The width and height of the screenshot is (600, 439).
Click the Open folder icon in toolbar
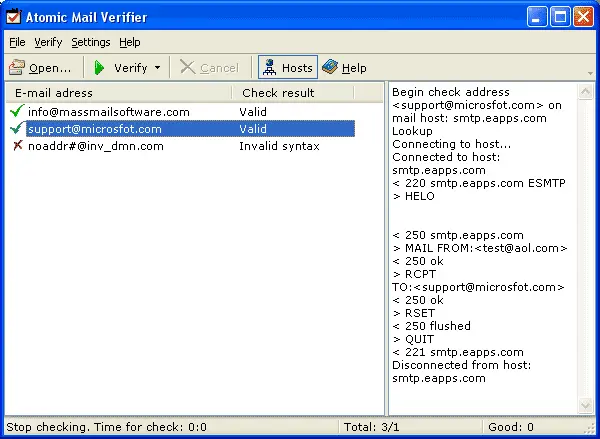17,68
